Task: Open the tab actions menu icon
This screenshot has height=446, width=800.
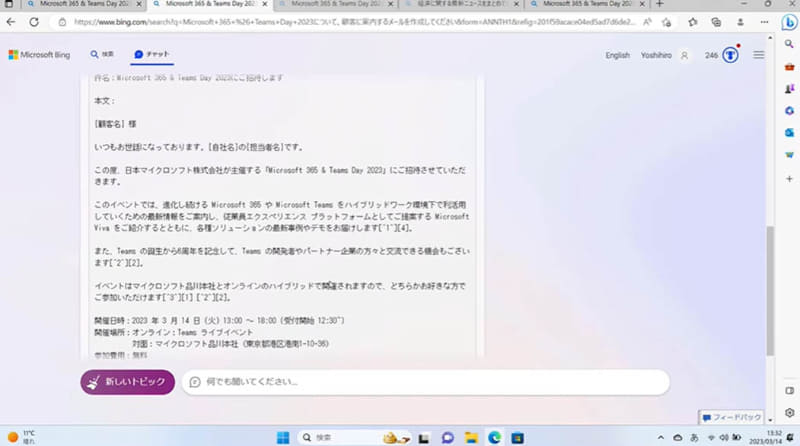Action: [x=9, y=4]
